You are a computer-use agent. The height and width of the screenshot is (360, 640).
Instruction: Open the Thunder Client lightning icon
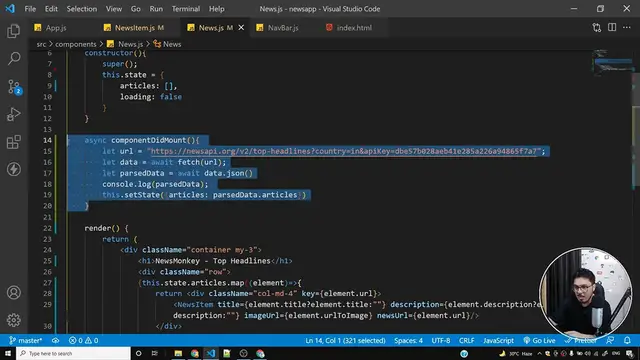tap(13, 169)
